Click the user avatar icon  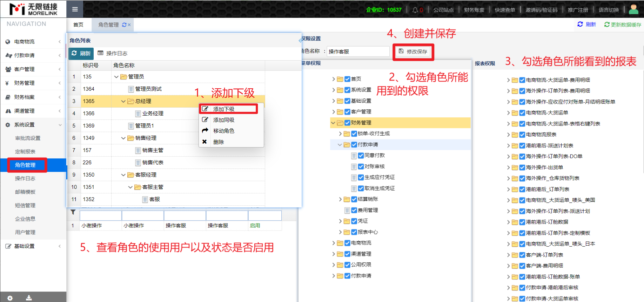click(633, 9)
